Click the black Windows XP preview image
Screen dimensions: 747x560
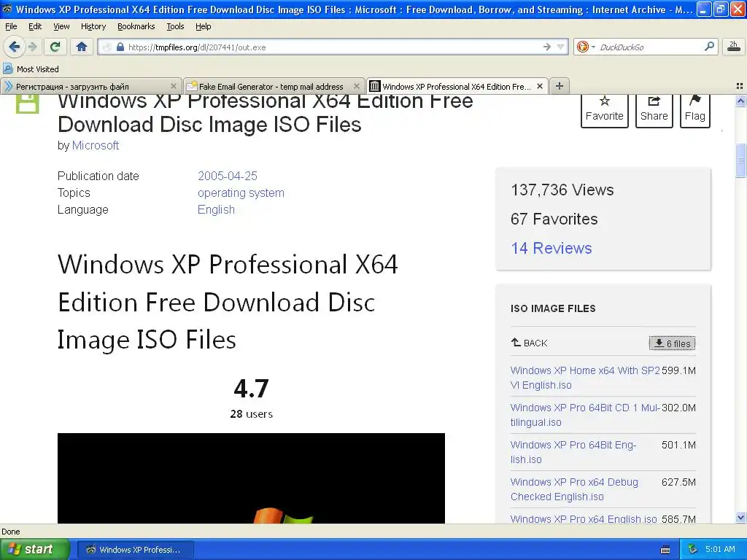click(x=251, y=478)
